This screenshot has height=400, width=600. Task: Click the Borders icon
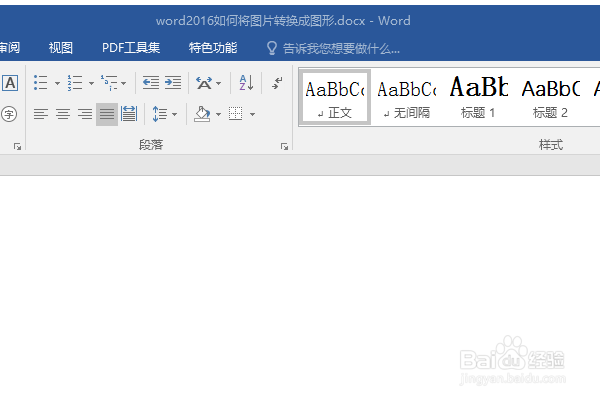click(236, 114)
